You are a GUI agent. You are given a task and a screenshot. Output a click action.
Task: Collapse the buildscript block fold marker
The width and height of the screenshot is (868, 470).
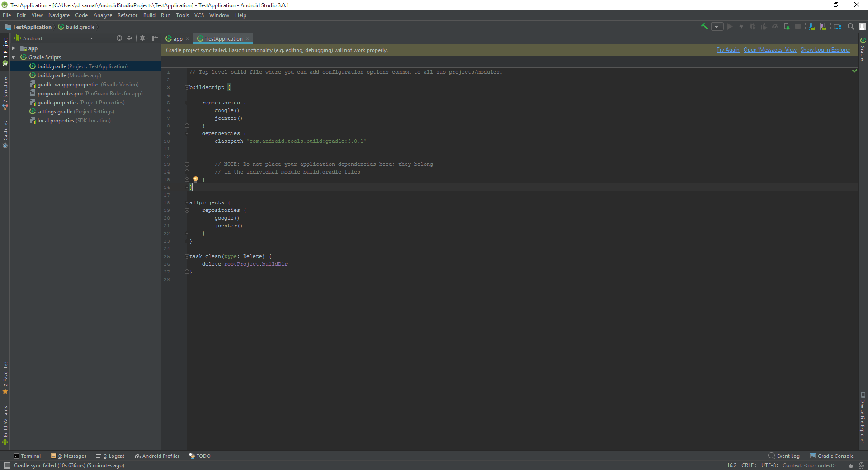tap(187, 88)
